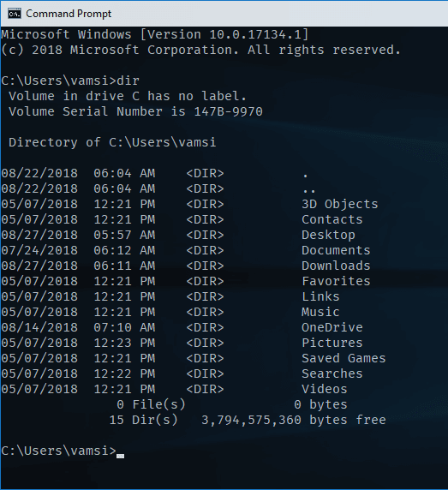Click the Music directory entry
The height and width of the screenshot is (490, 448).
coord(320,312)
